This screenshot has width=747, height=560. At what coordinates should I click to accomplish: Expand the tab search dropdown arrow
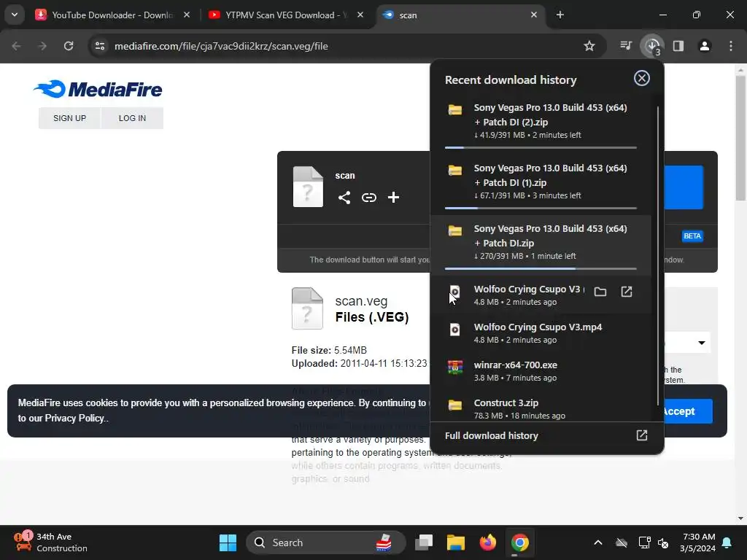[x=15, y=15]
